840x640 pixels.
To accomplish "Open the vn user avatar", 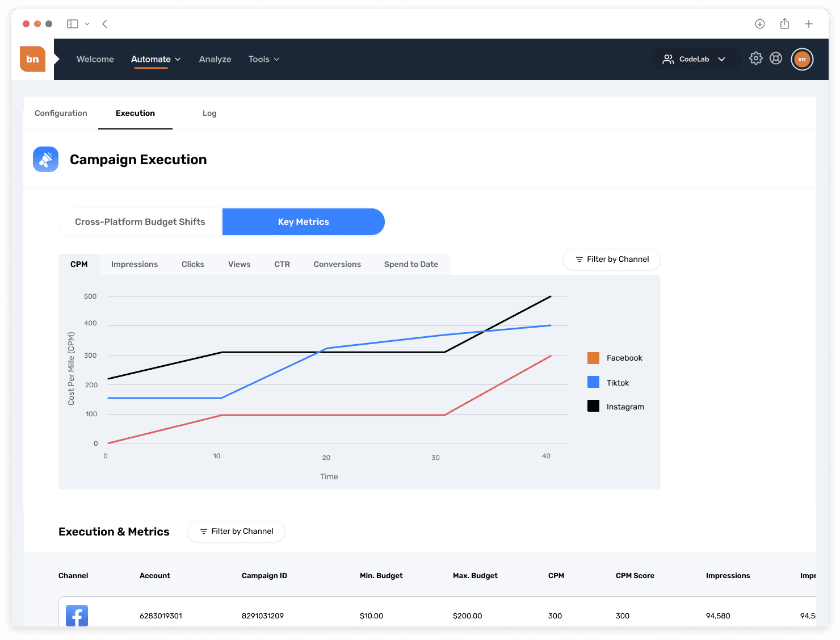I will [x=802, y=59].
